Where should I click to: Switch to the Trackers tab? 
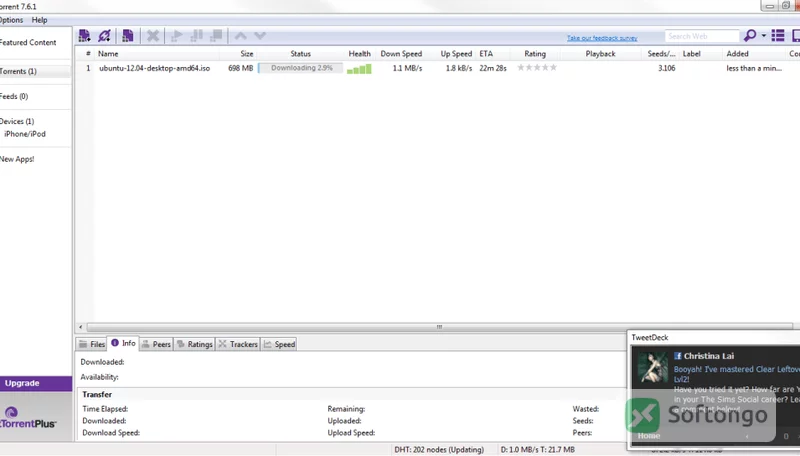[x=238, y=344]
